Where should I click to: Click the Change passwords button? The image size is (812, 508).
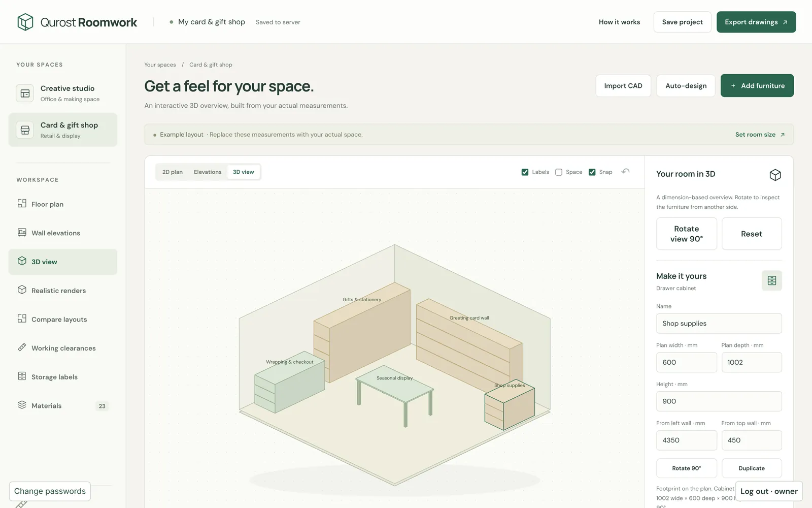pos(50,491)
